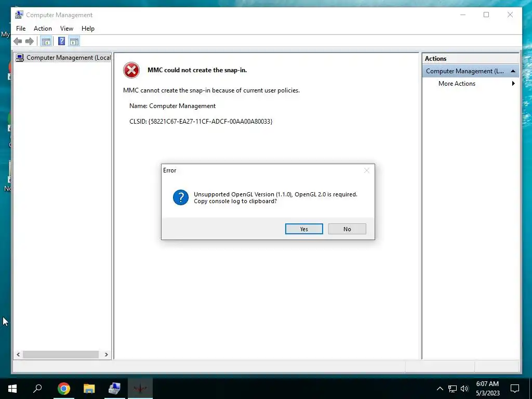Click Computer Management title bar icon
The height and width of the screenshot is (399, 532).
coord(19,15)
